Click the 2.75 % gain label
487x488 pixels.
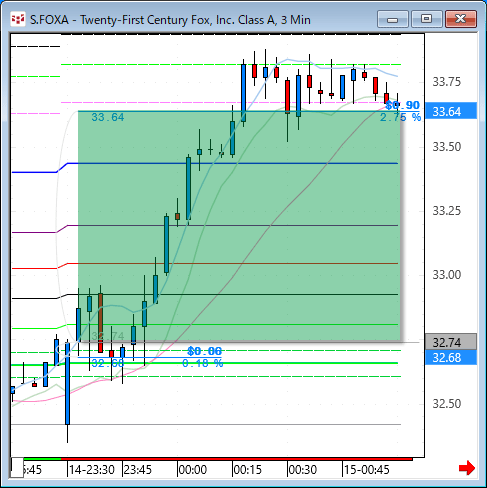point(400,117)
